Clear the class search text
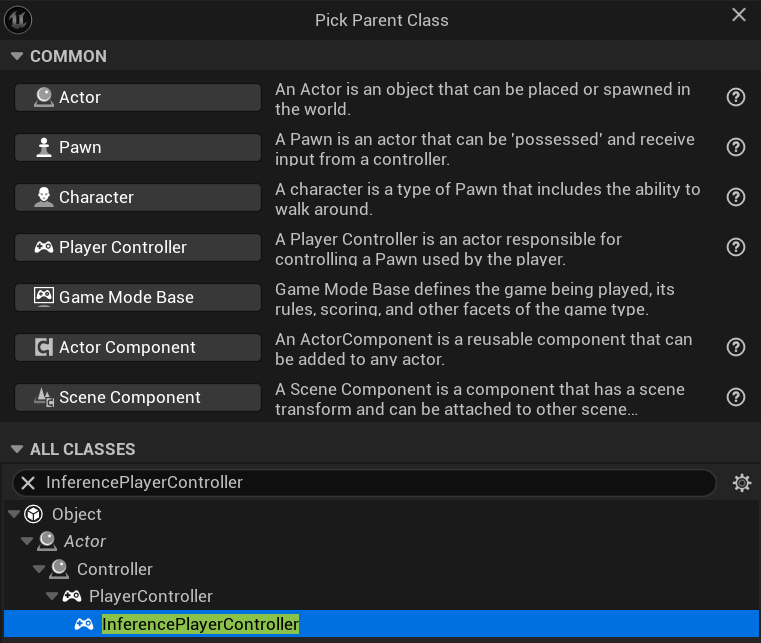 click(x=28, y=483)
